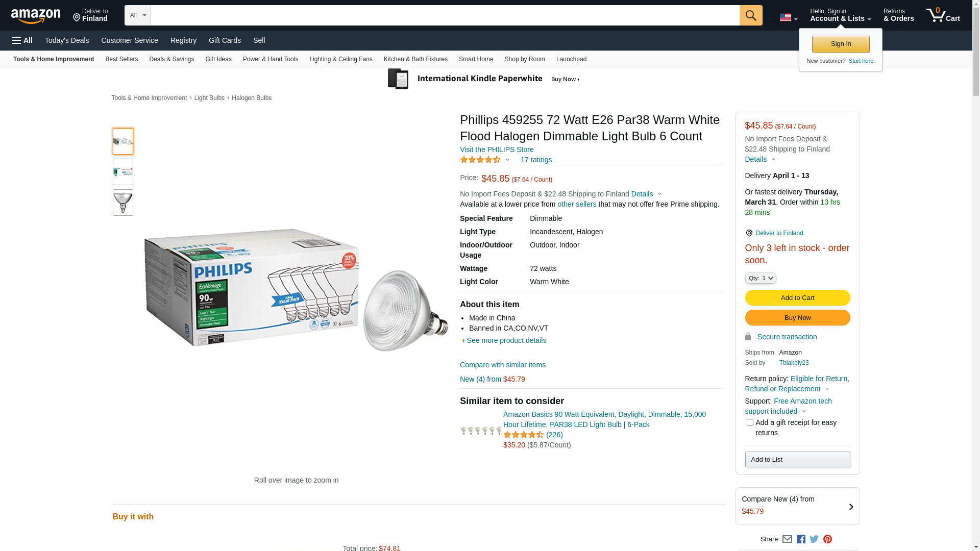
Task: Share product via email icon
Action: click(787, 539)
